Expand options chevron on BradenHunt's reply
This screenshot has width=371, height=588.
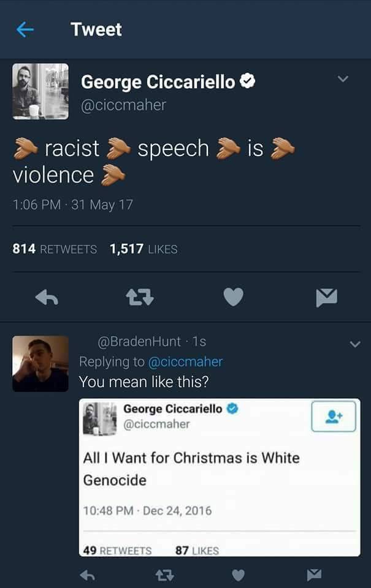[355, 344]
